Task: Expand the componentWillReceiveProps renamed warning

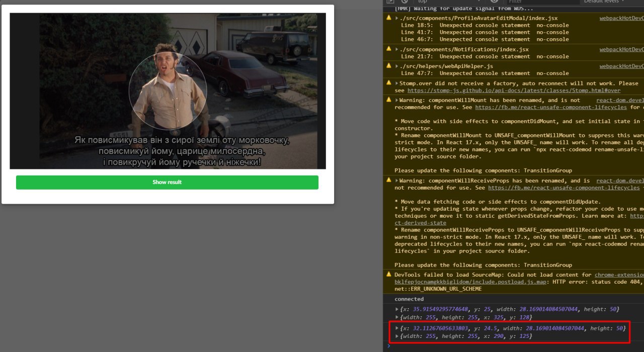Action: click(x=397, y=181)
